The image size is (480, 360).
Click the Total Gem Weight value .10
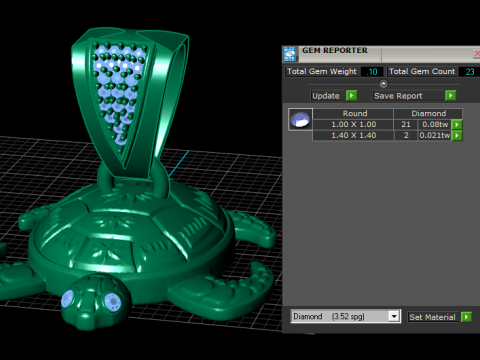tap(372, 72)
